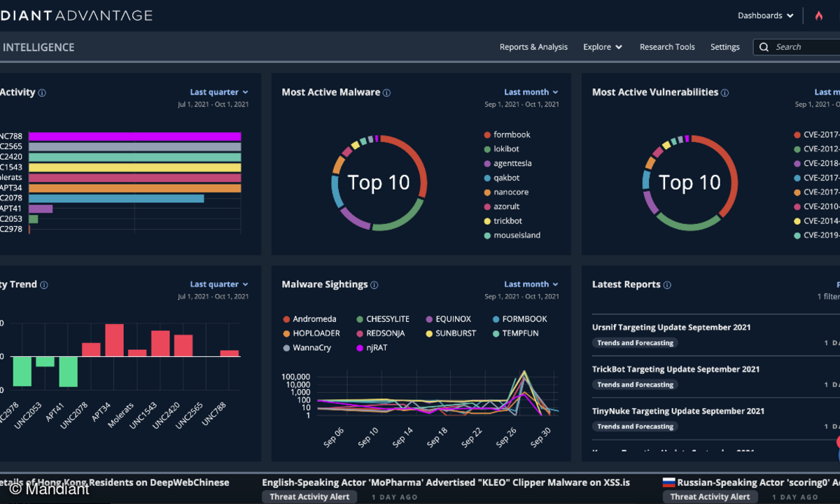
Task: Toggle formbook legend entry
Action: point(507,134)
